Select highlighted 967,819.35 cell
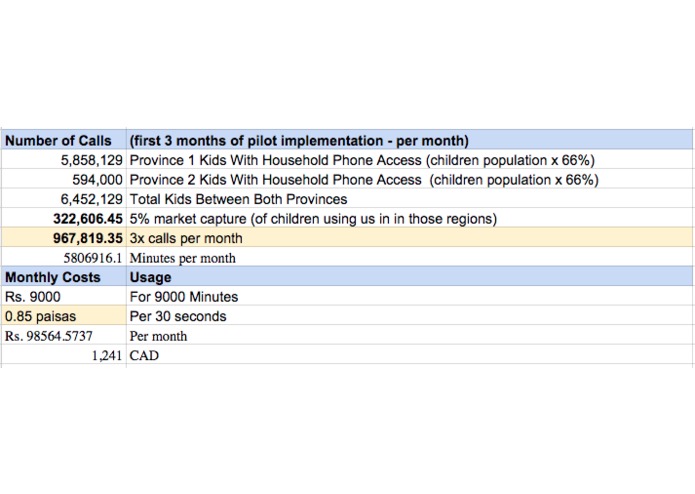This screenshot has height=494, width=695. (x=64, y=238)
